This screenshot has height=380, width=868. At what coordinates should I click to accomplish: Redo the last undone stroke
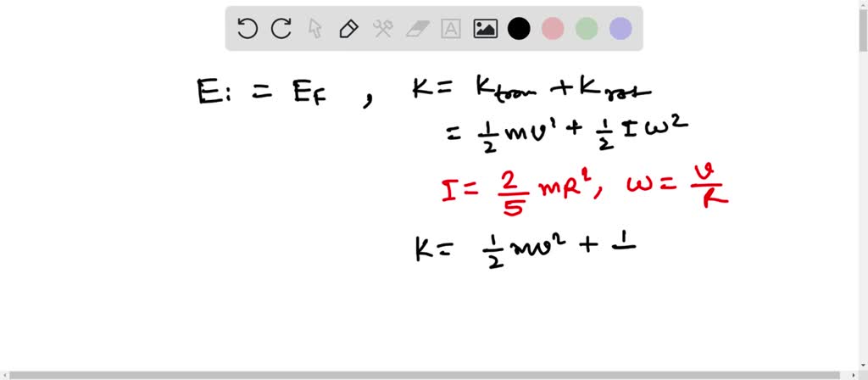click(281, 28)
